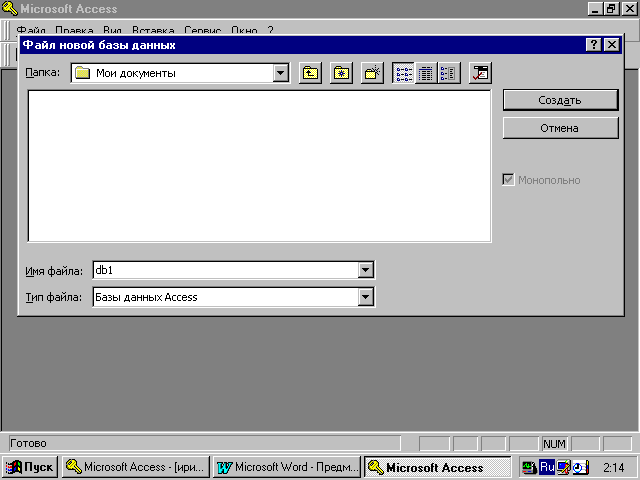Viewport: 640px width, 480px height.
Task: Close the new database file dialog
Action: (x=611, y=44)
